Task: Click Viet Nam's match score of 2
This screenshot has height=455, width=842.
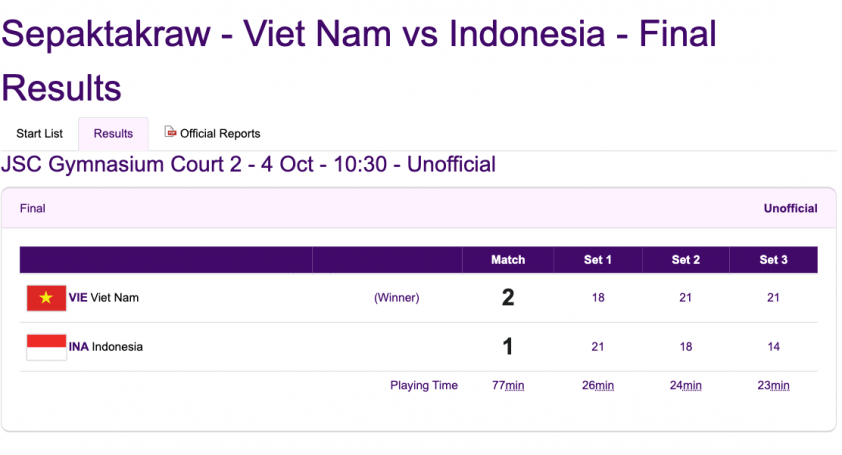Action: coord(508,298)
